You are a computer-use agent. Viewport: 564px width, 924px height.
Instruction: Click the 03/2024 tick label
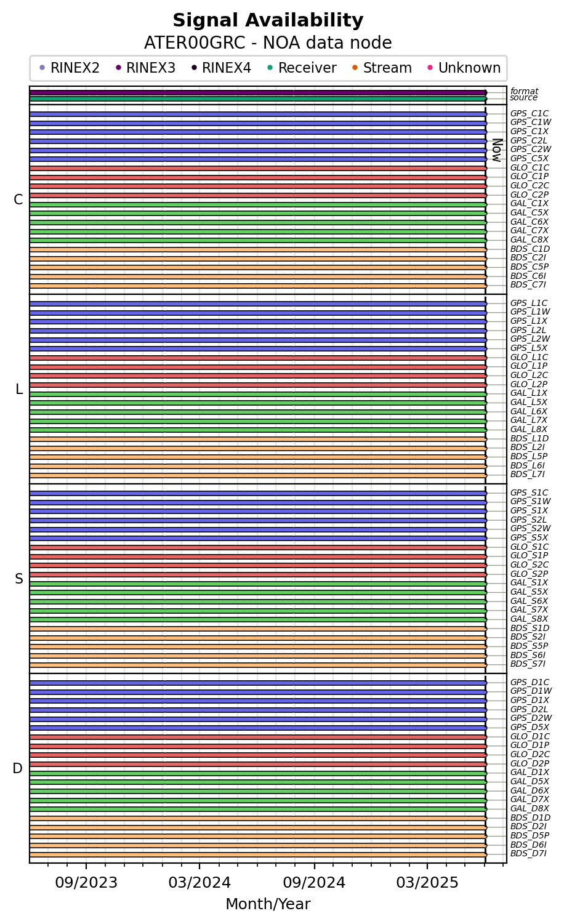[x=199, y=883]
